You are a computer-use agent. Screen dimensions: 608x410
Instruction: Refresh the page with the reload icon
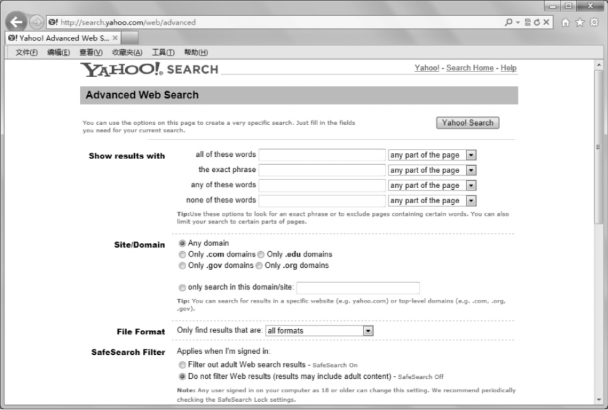[x=537, y=22]
